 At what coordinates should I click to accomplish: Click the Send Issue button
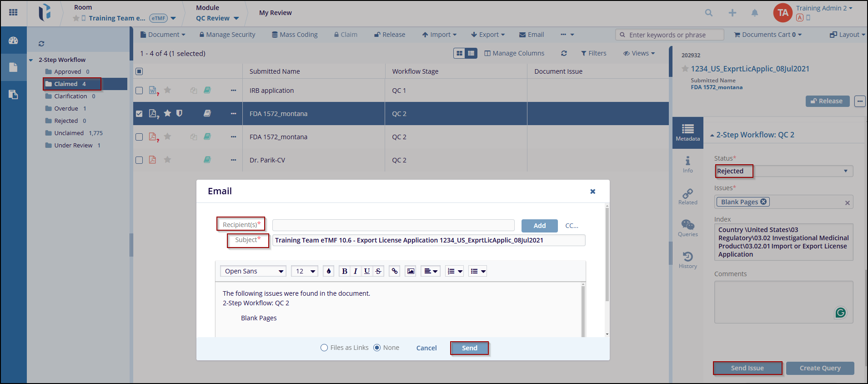[747, 368]
